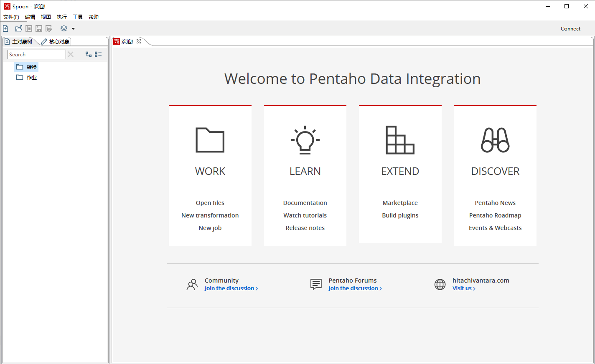Click the collapse all tree icon
The height and width of the screenshot is (364, 595).
98,54
